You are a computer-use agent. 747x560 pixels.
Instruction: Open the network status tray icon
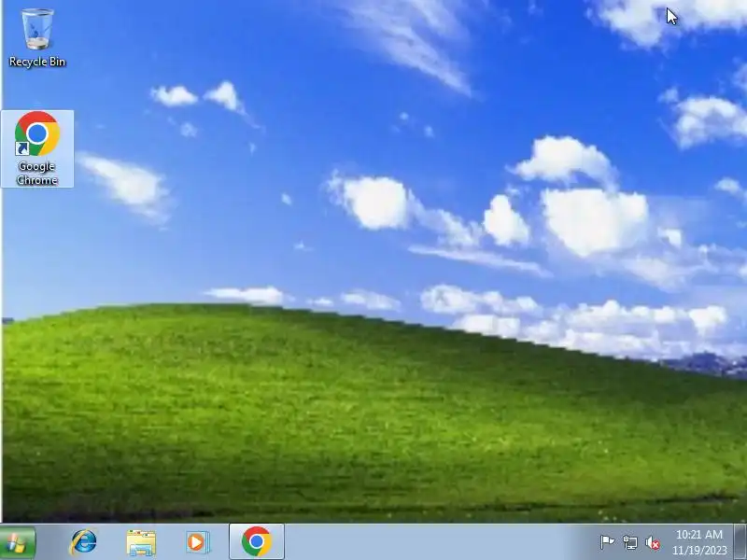click(629, 542)
